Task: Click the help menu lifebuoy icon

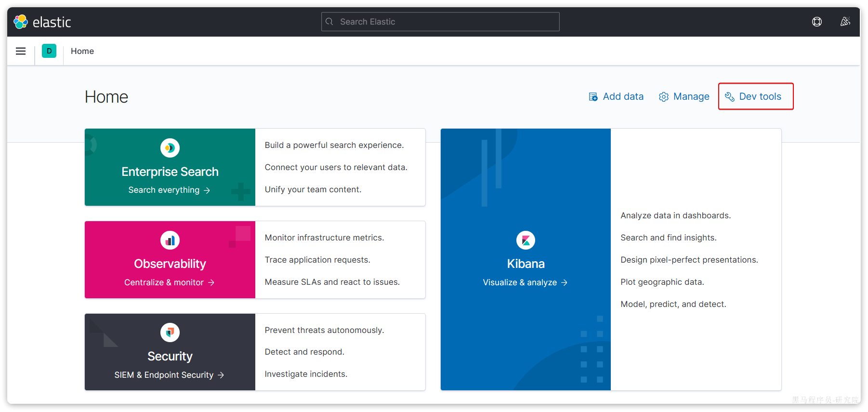Action: tap(816, 22)
